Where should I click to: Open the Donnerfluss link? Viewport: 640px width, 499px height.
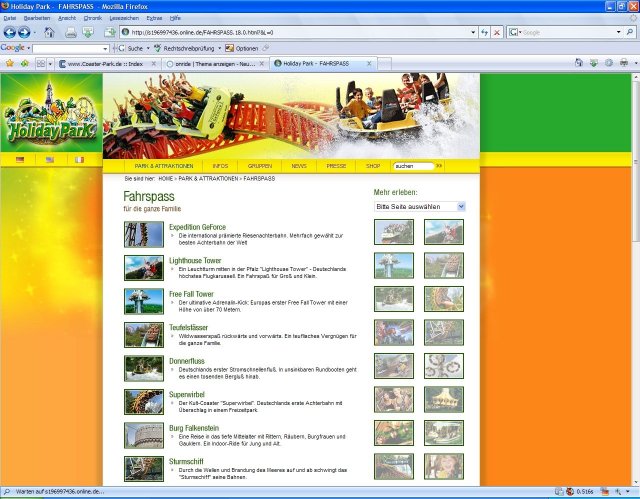pos(187,361)
